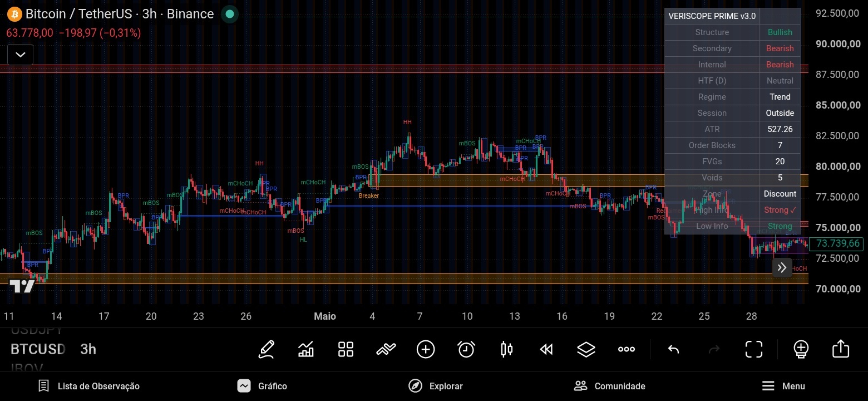Open the Explorar tab

point(435,386)
